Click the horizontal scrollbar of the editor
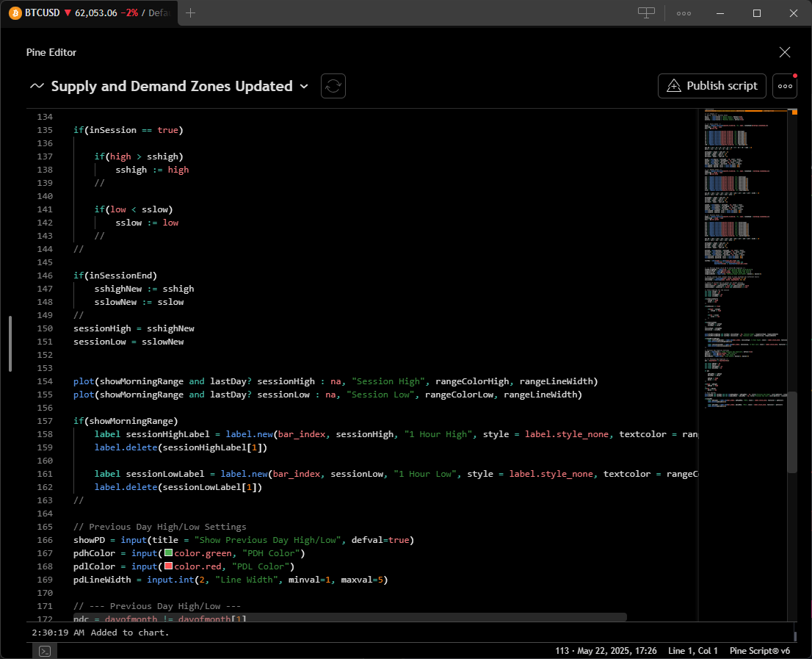The height and width of the screenshot is (659, 812). coord(350,617)
